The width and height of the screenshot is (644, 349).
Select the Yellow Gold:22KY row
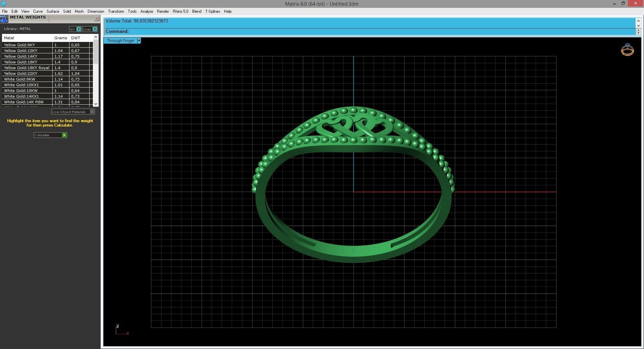(47, 73)
